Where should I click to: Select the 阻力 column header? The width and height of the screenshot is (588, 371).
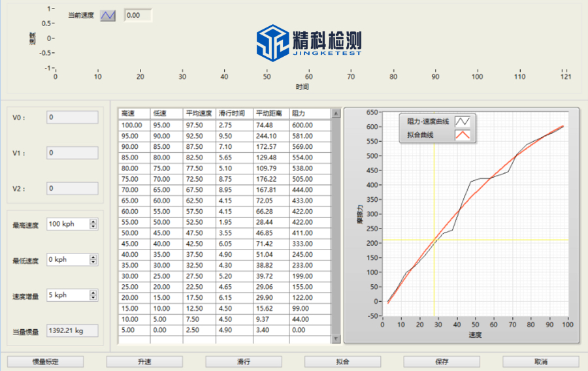pos(310,114)
